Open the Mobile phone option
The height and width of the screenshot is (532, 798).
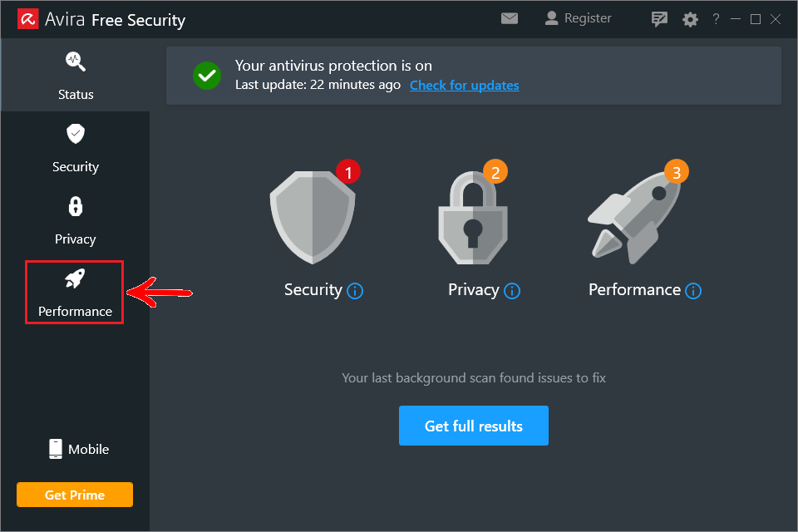pyautogui.click(x=79, y=449)
